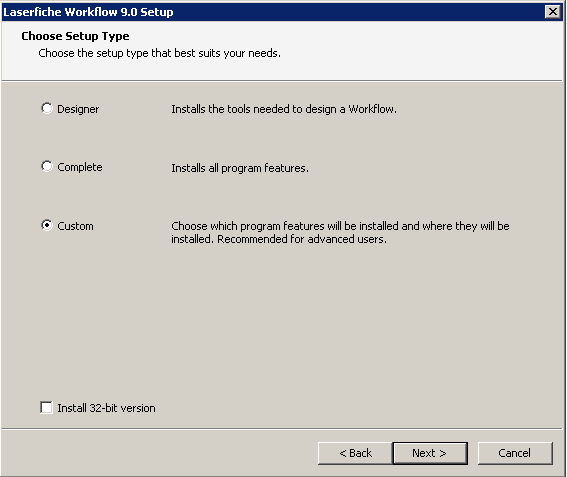Click the Install 32-bit version label text
Screen dimensions: 567x477
106,408
